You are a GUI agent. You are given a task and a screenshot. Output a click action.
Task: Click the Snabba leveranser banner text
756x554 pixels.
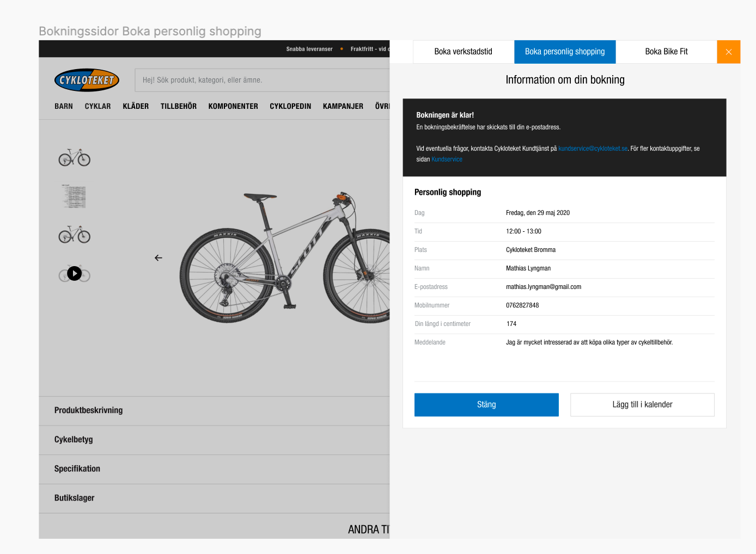[x=309, y=49]
